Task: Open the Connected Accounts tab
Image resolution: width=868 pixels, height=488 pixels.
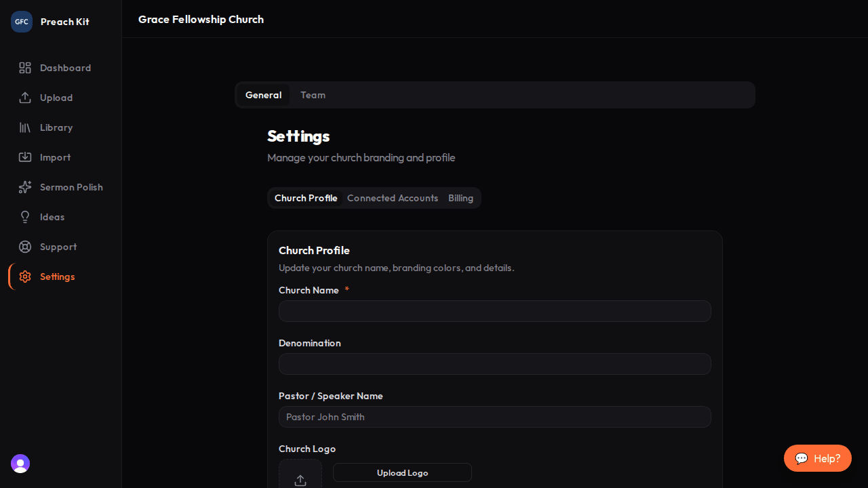Action: (393, 198)
